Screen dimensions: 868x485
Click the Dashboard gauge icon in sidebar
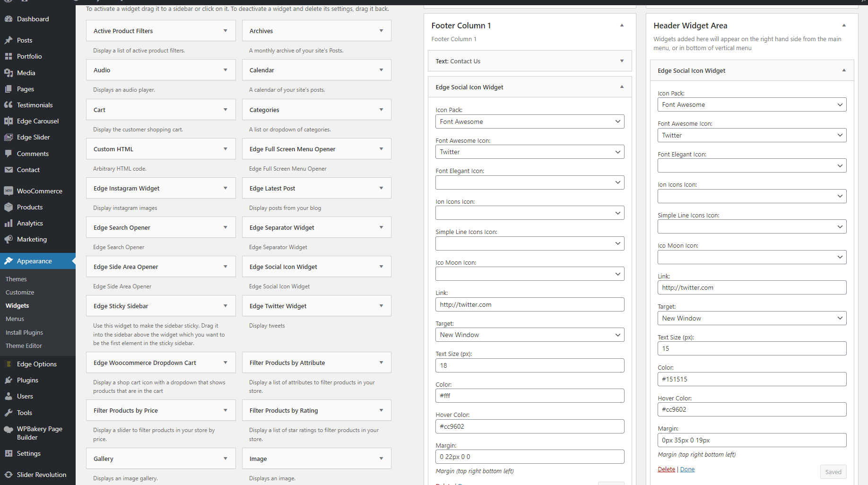tap(9, 19)
